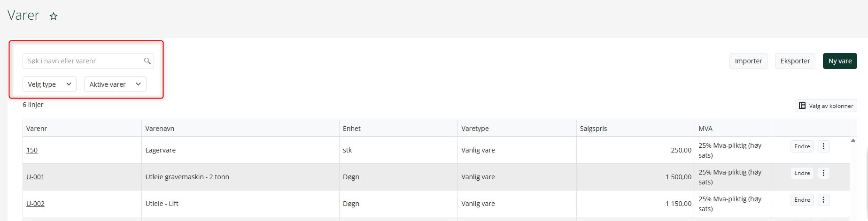
Task: Focus the Søk i navn eller varenr field
Action: (x=88, y=61)
